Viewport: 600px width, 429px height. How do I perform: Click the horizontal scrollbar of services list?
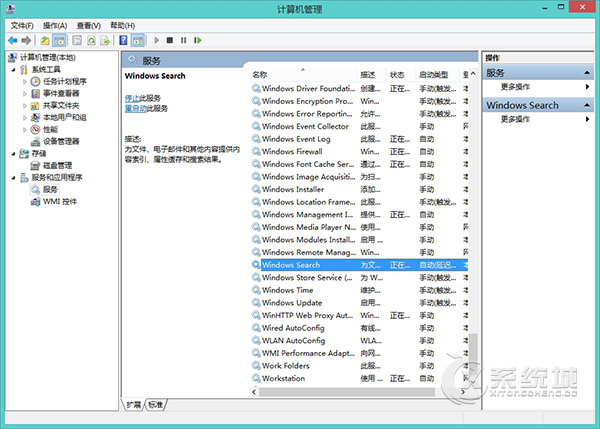347,392
